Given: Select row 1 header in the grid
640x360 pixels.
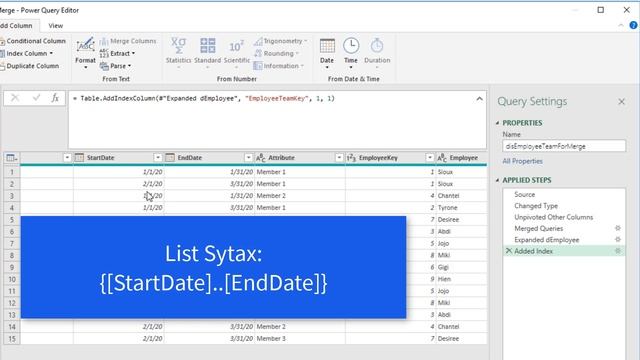Looking at the screenshot, I should coord(12,172).
